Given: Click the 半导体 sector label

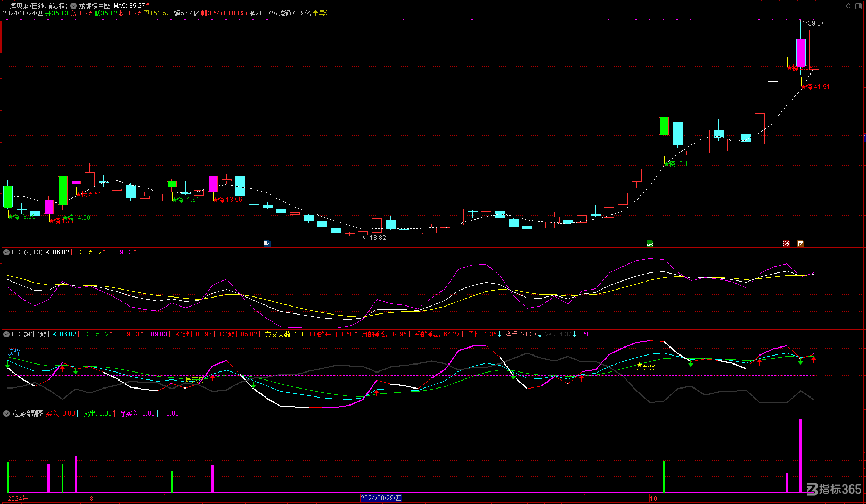Looking at the screenshot, I should 322,13.
